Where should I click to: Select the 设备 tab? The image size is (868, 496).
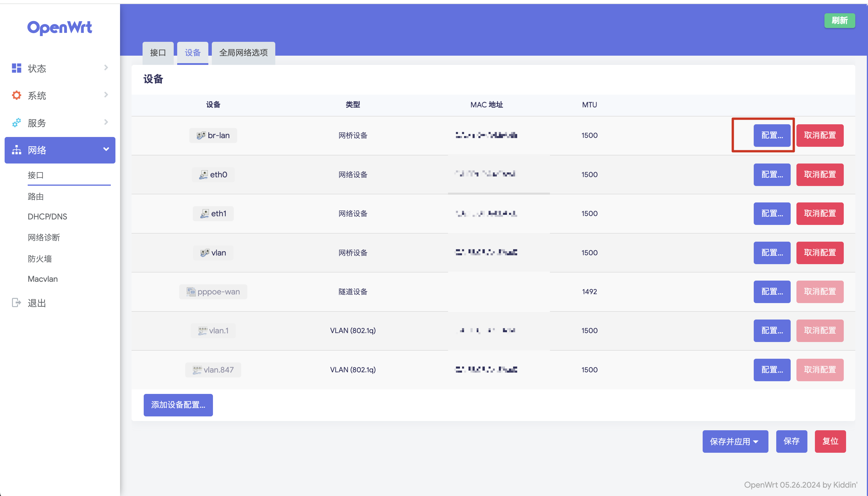(192, 53)
